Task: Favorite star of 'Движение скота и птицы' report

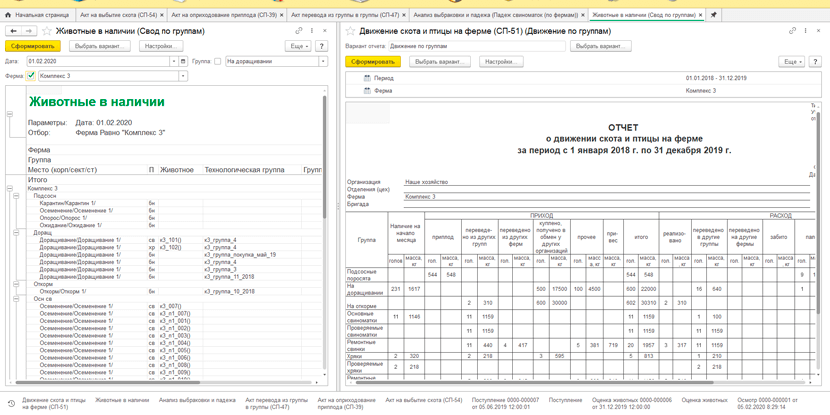Action: click(x=350, y=31)
